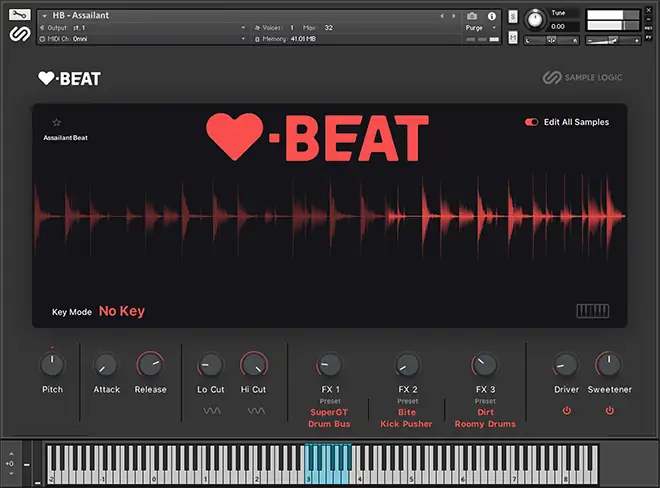Viewport: 660px width, 488px height.
Task: Adjust the FX 3 knob
Action: tap(485, 365)
